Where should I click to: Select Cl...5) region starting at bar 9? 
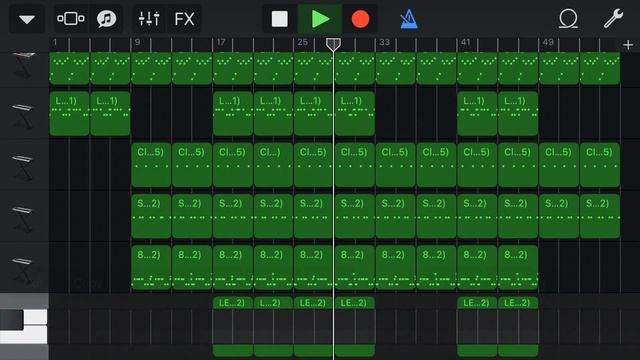coord(151,165)
